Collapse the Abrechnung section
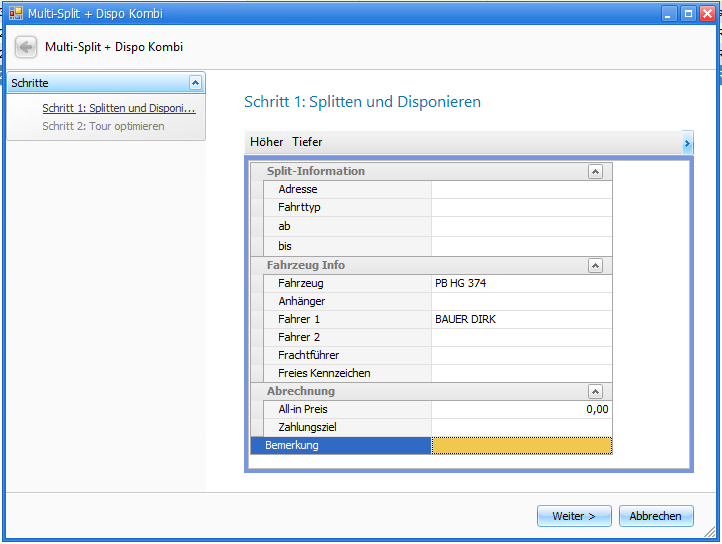 [595, 391]
